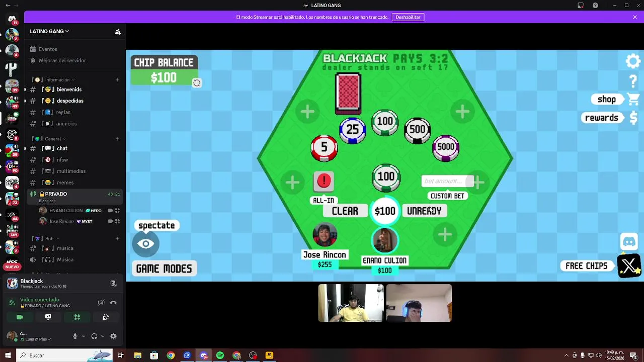Click the CLEAR bet button
The height and width of the screenshot is (362, 644).
click(345, 211)
